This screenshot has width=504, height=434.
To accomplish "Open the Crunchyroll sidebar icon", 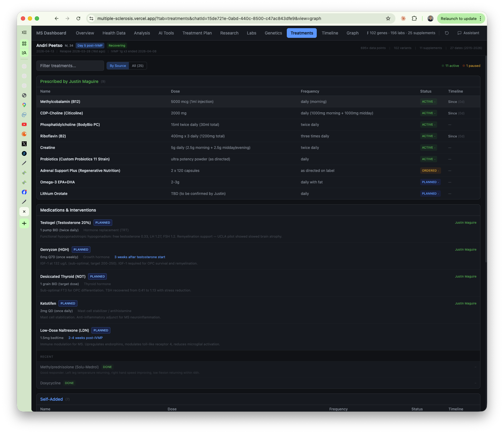I will coord(24,134).
